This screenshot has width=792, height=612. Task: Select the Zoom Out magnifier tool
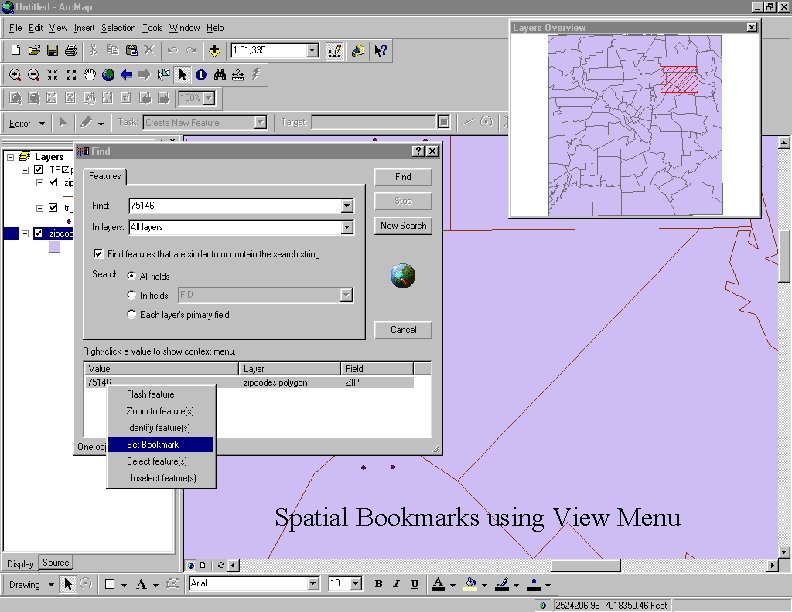click(33, 75)
